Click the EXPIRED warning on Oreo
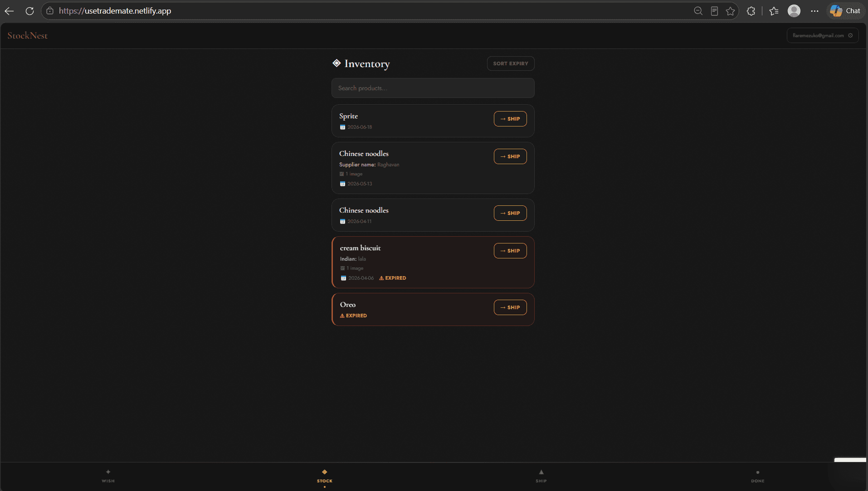This screenshot has height=491, width=868. [x=353, y=316]
